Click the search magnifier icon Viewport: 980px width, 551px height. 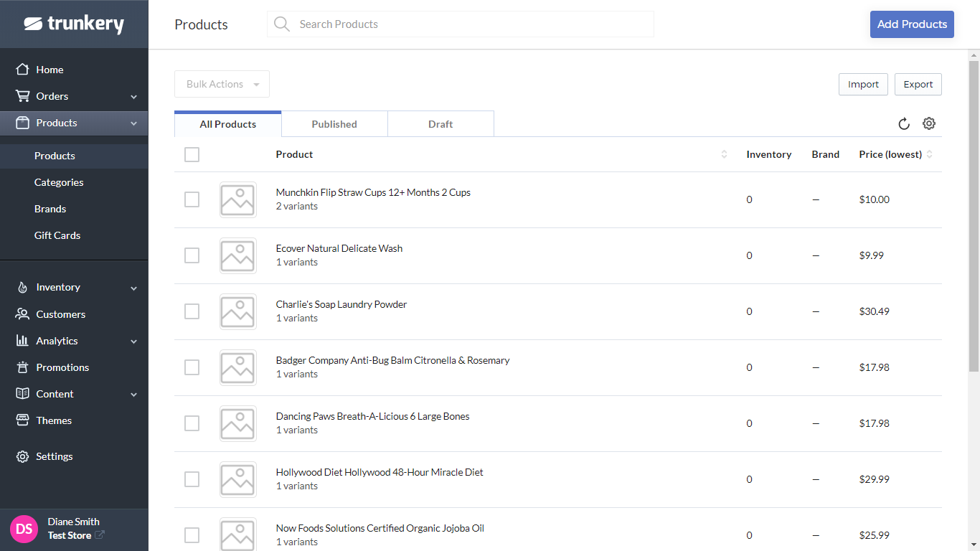click(x=282, y=24)
